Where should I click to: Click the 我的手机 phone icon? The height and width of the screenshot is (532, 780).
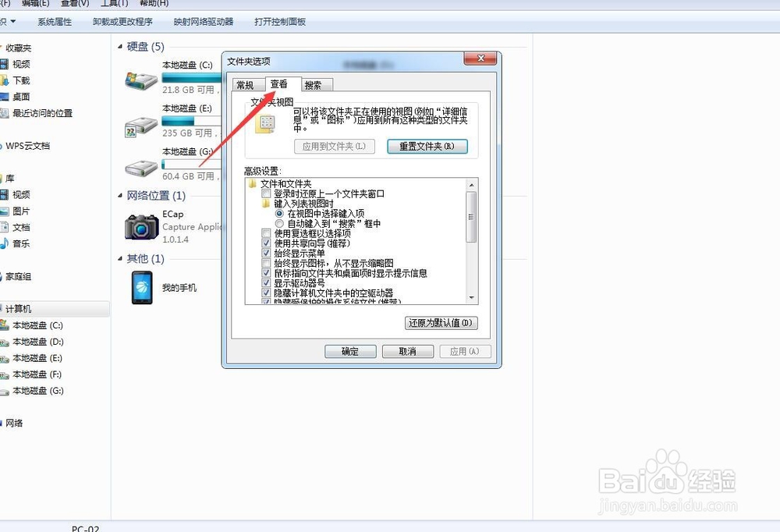(142, 287)
